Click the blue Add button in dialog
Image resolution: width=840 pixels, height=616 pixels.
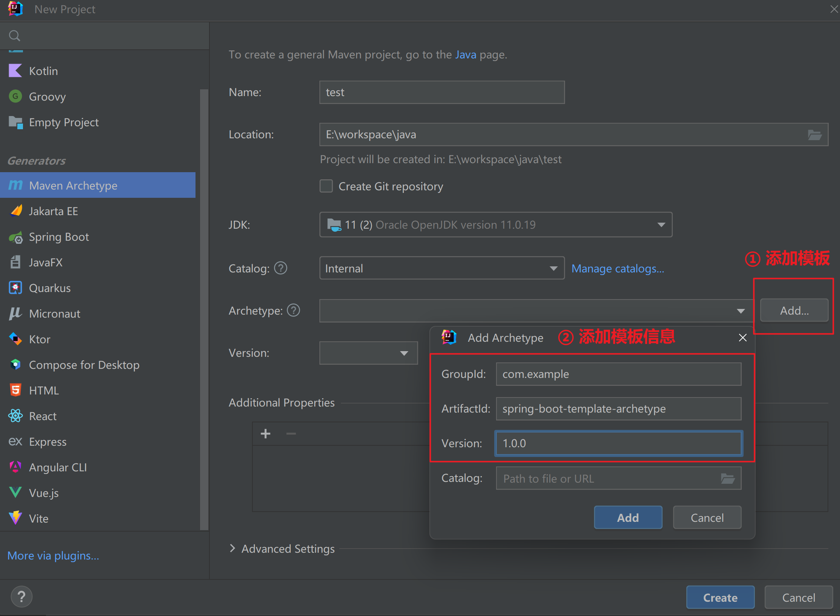(628, 517)
